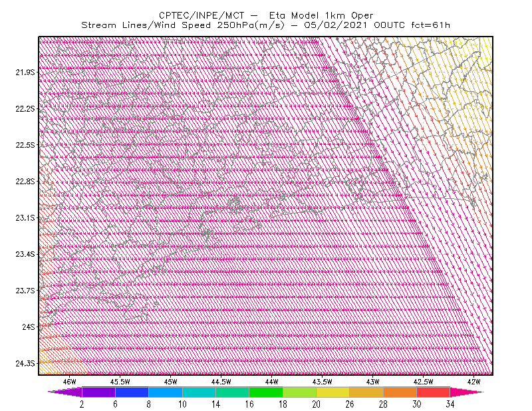The height and width of the screenshot is (411, 532).
Task: Click the '23.4S' latitude label
Action: [x=25, y=254]
